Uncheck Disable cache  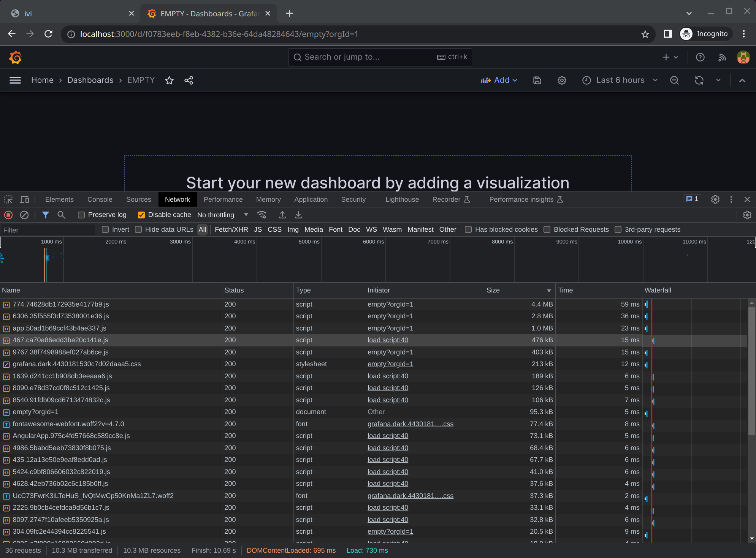click(x=141, y=215)
